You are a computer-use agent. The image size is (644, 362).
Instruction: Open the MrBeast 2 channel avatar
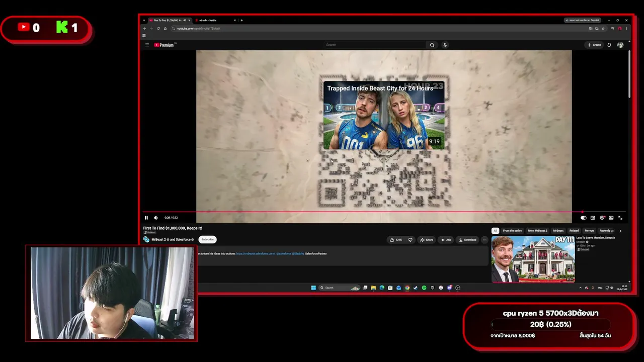click(146, 240)
